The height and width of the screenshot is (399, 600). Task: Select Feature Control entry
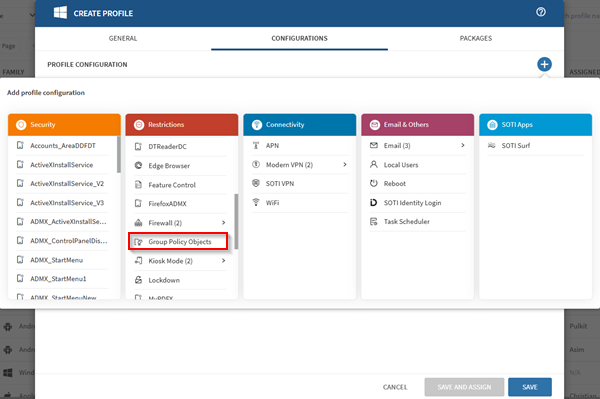point(180,185)
